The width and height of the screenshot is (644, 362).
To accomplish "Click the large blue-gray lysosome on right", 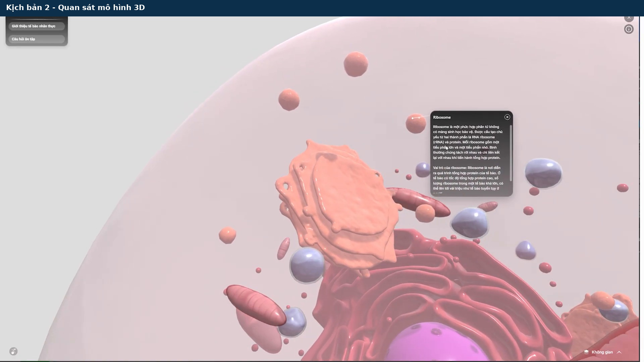I will click(543, 173).
